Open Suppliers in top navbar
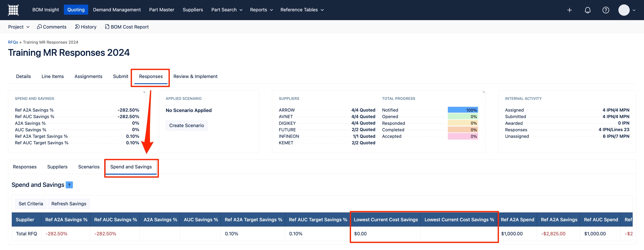 pos(193,10)
